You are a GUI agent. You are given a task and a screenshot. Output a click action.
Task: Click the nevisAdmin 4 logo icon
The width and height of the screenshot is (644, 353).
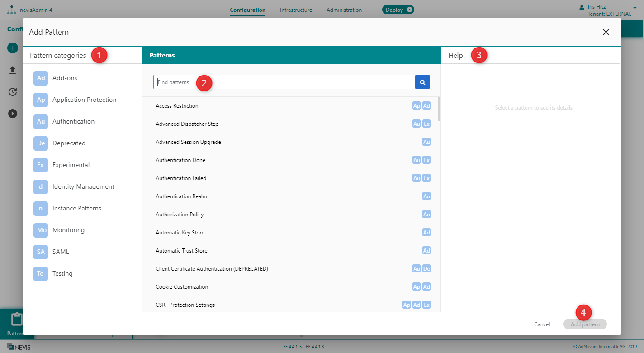pos(12,10)
